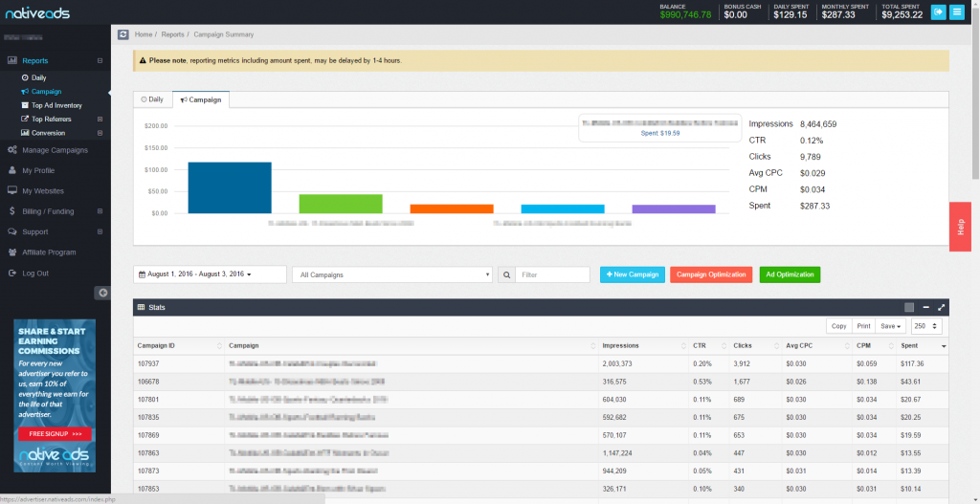Click the purple chart bar
The image size is (980, 504).
[x=674, y=209]
